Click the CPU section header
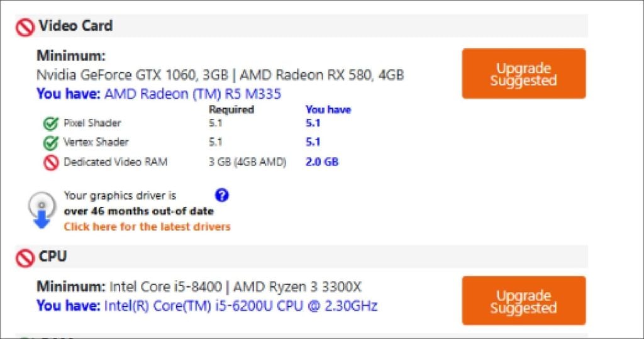Viewport: 644px width, 339px height. 53,257
